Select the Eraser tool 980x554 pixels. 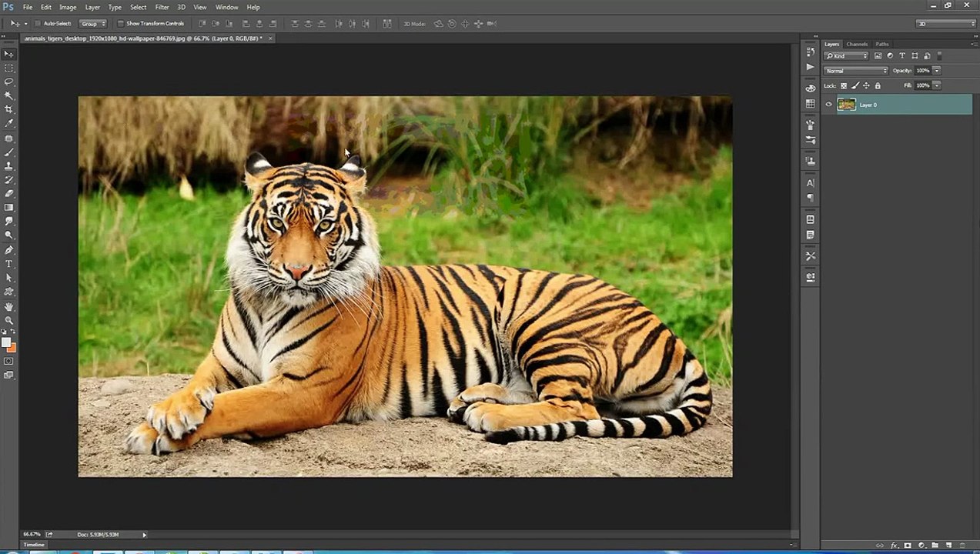click(8, 194)
